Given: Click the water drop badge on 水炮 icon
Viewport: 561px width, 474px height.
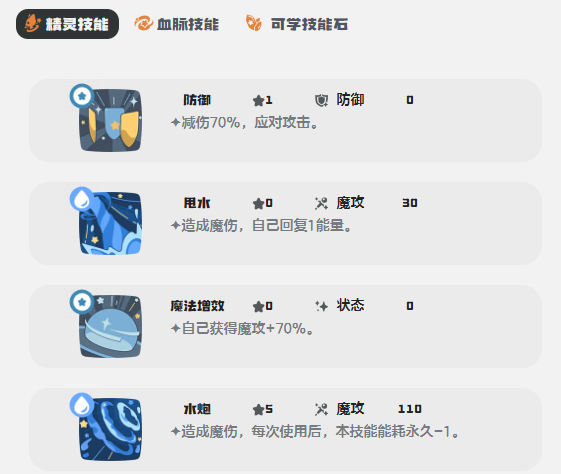Looking at the screenshot, I should [82, 405].
